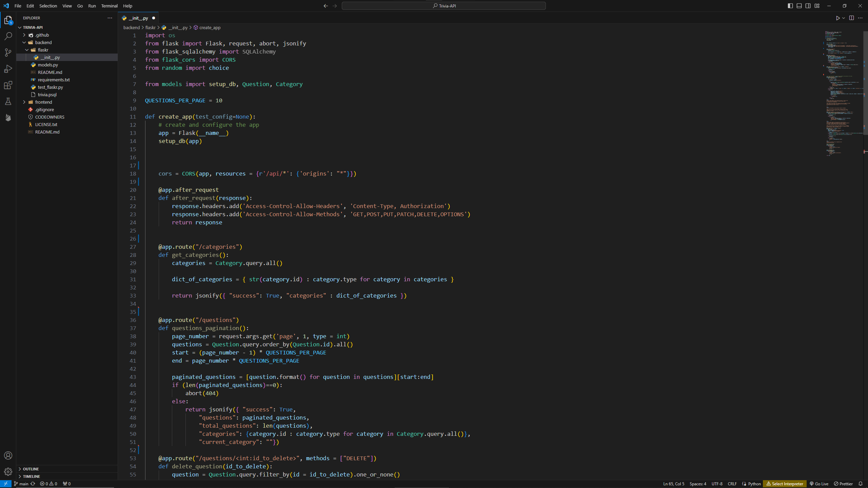Toggle Primary Side Bar visibility
Image resolution: width=868 pixels, height=488 pixels.
click(790, 6)
